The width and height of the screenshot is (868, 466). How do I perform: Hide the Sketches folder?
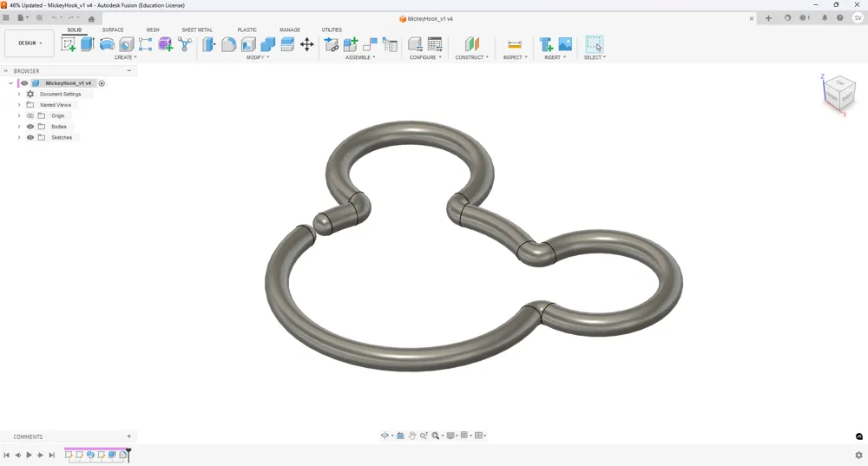coord(30,137)
